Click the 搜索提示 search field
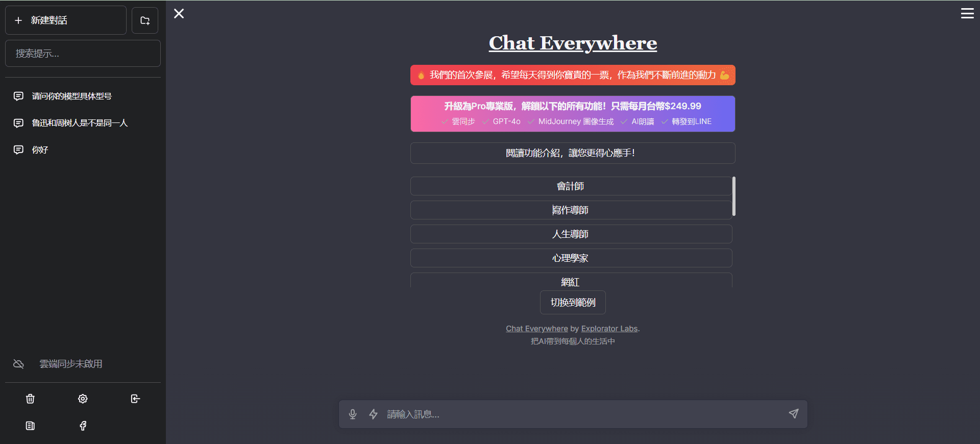Viewport: 980px width, 444px height. (83, 54)
